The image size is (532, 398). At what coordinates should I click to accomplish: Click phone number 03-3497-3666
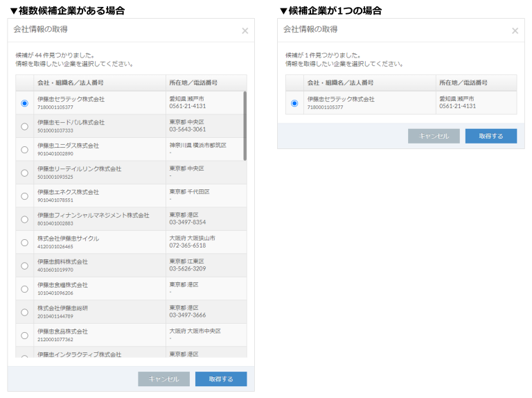pos(187,315)
